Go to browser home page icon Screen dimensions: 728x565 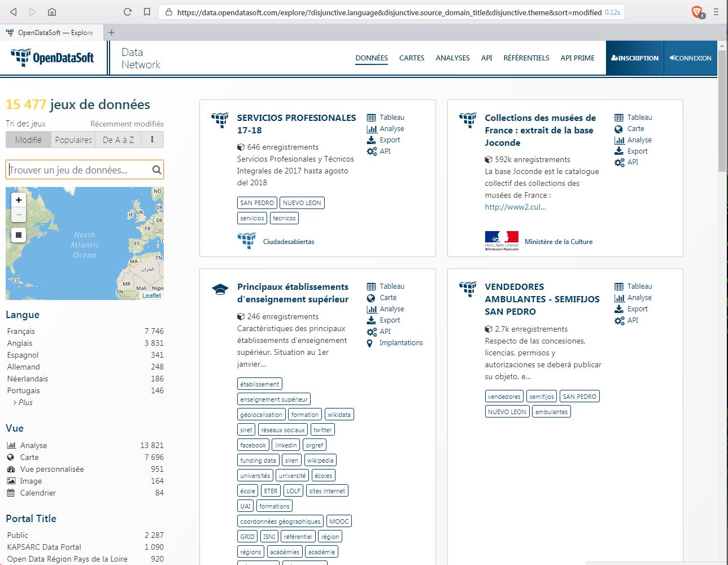[51, 12]
